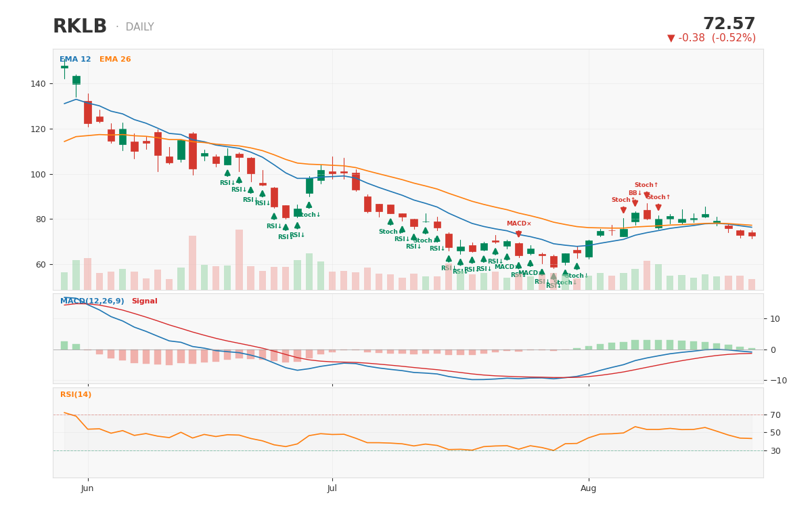Click the 10 level on the MACD axis
Viewport: 812px width, 508px height.
click(x=775, y=319)
